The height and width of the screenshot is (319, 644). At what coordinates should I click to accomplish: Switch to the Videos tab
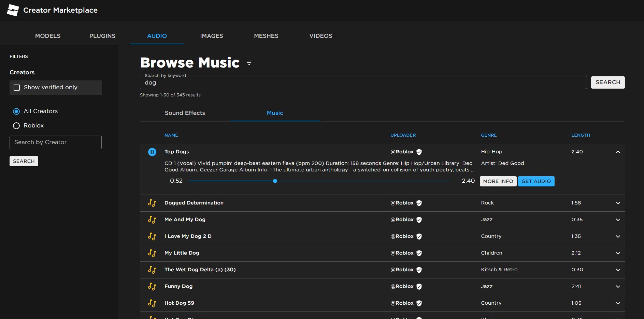pyautogui.click(x=321, y=36)
